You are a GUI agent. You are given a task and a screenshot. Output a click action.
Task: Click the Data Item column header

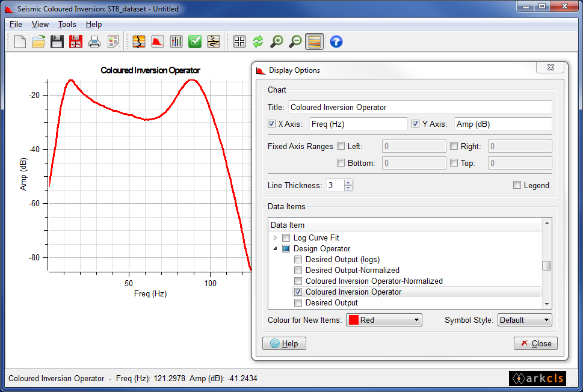click(x=405, y=225)
